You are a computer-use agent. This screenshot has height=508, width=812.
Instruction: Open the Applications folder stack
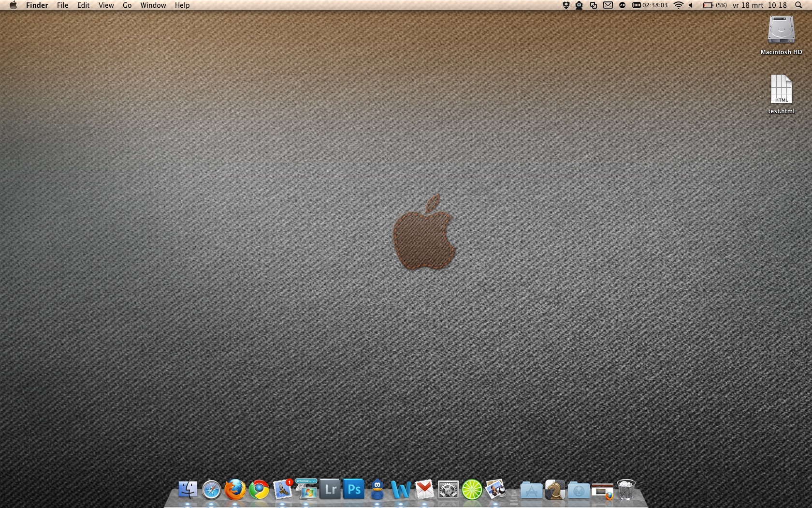coord(531,490)
